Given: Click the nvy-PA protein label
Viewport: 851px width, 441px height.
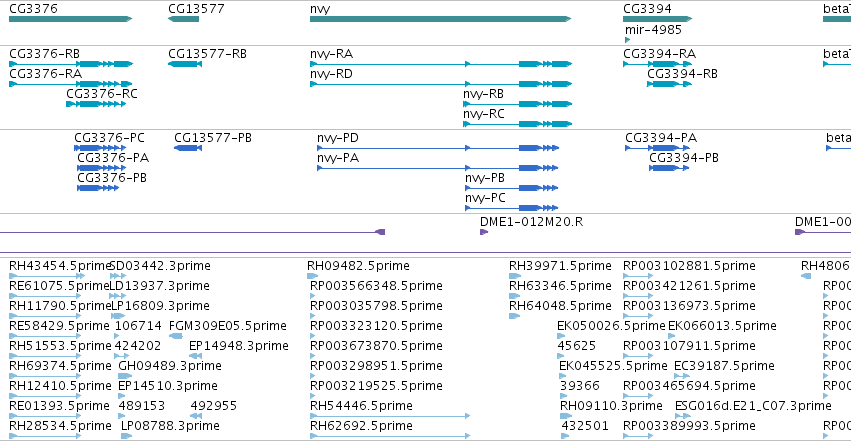Looking at the screenshot, I should click(x=338, y=158).
